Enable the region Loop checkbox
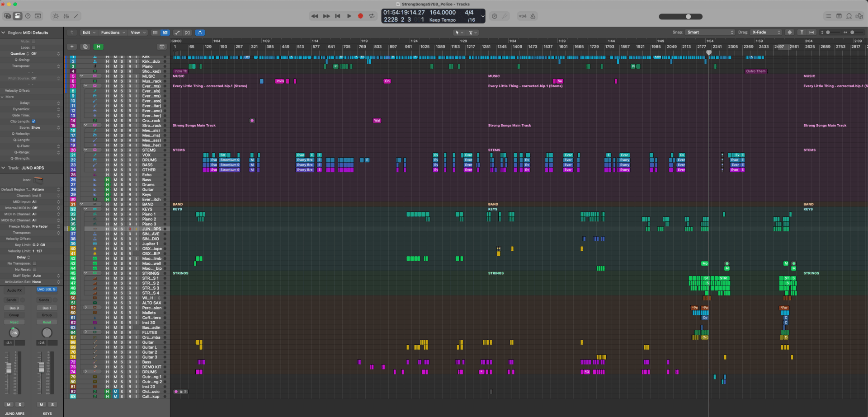Image resolution: width=868 pixels, height=417 pixels. tap(33, 47)
